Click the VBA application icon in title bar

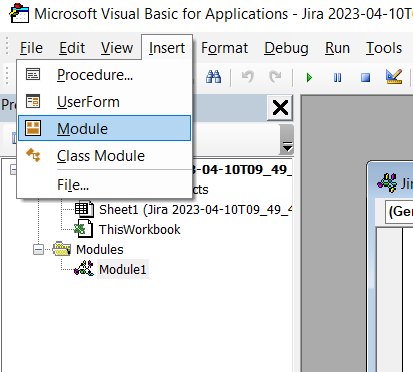click(x=19, y=13)
